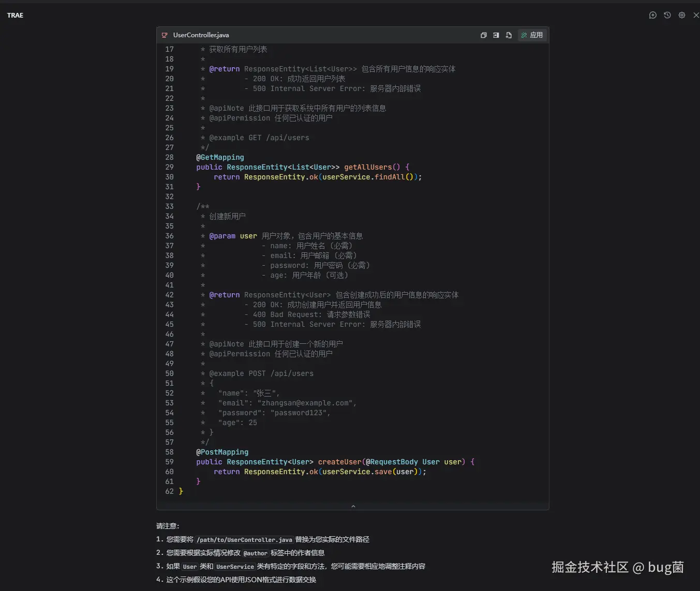
Task: Click the 'User' inline code in note 3
Action: click(x=190, y=566)
